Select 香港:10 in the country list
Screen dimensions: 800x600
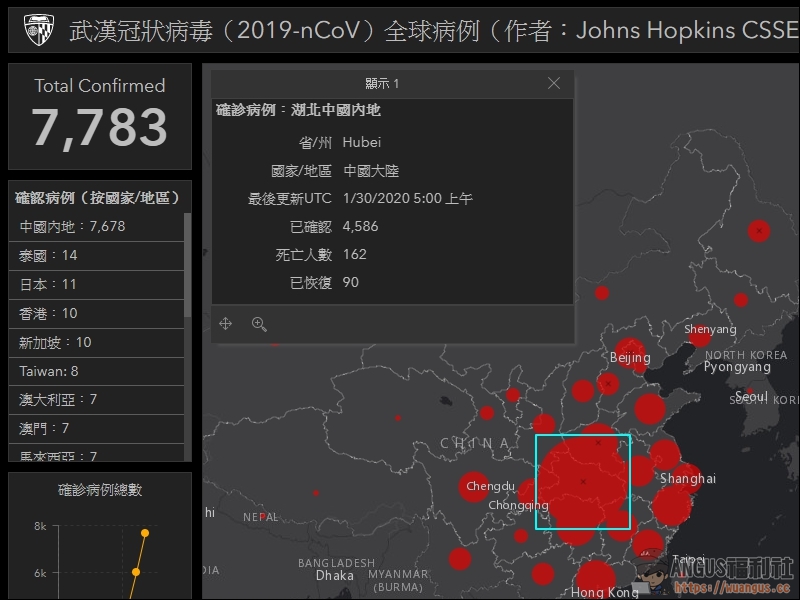96,314
